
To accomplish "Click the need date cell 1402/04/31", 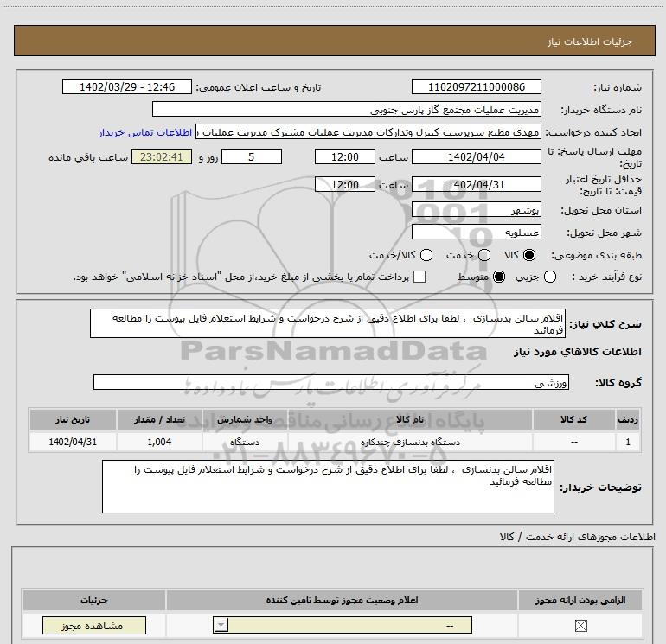I will click(x=73, y=442).
